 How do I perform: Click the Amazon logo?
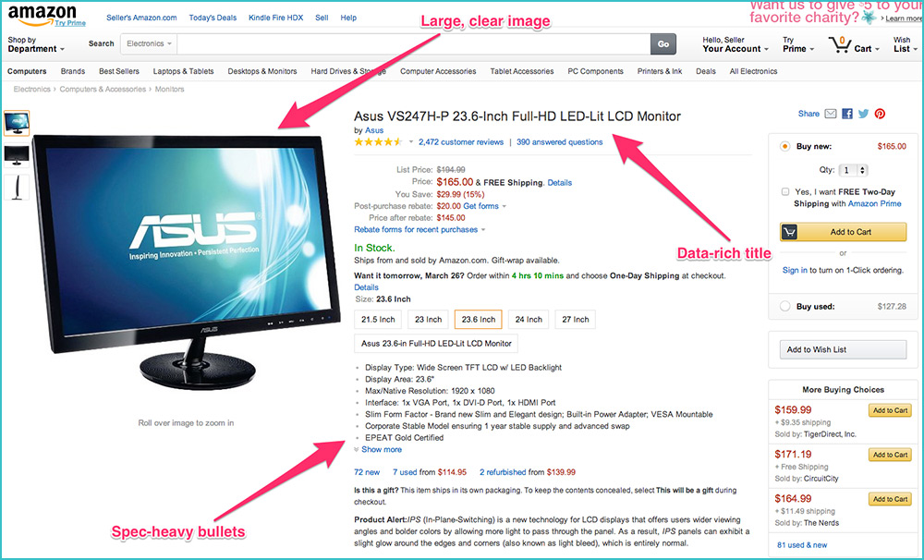[x=42, y=16]
